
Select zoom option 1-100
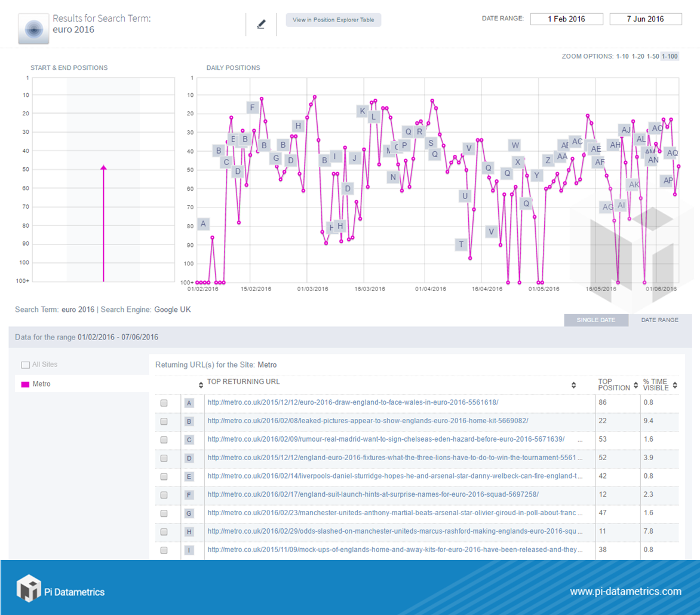tap(670, 56)
